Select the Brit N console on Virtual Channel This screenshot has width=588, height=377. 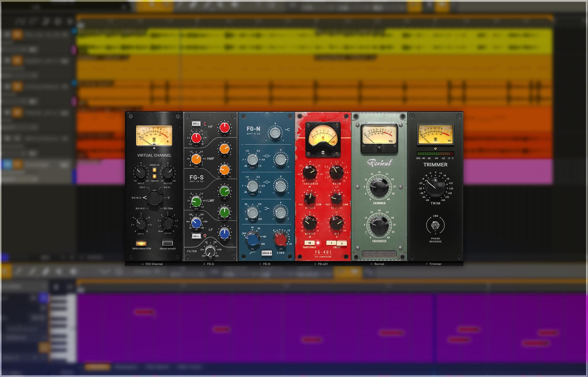167,187
